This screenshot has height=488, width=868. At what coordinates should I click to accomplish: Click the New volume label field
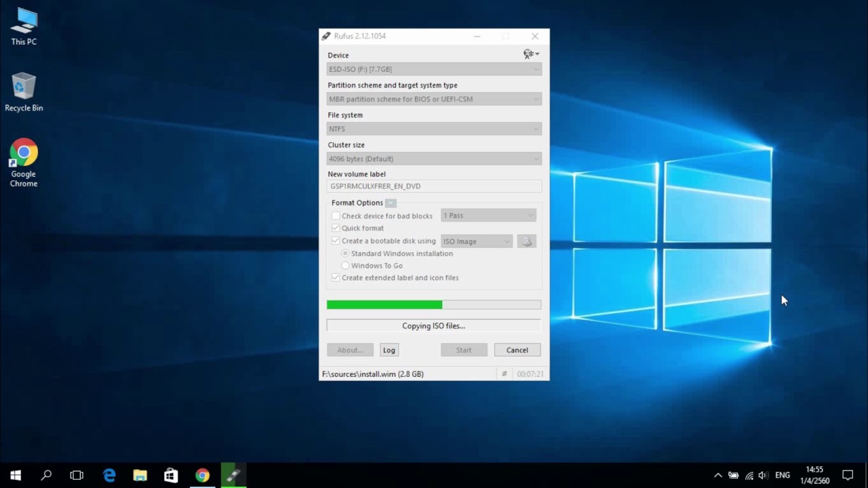(x=434, y=186)
